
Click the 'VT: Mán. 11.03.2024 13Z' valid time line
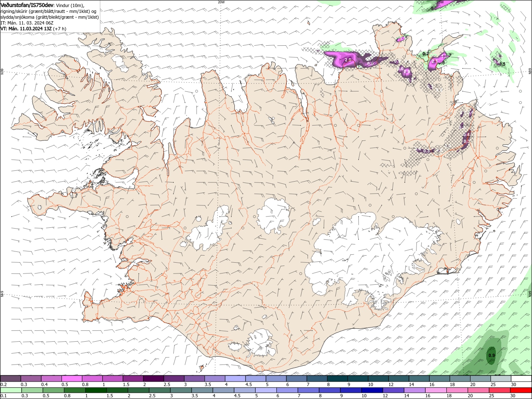(26, 29)
